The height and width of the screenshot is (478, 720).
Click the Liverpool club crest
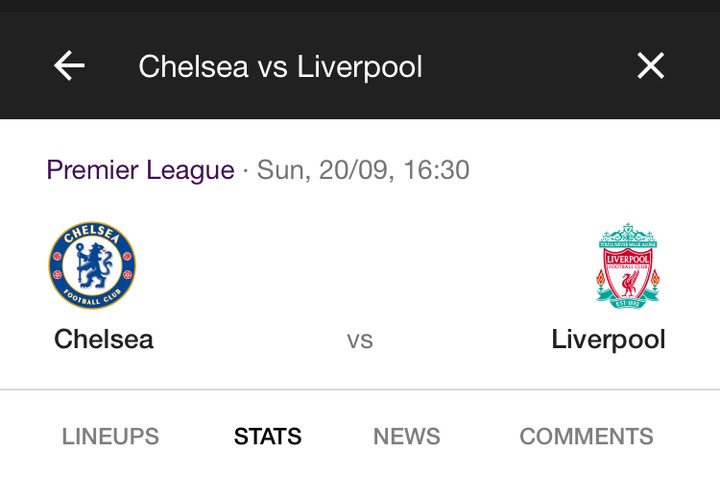tap(628, 265)
